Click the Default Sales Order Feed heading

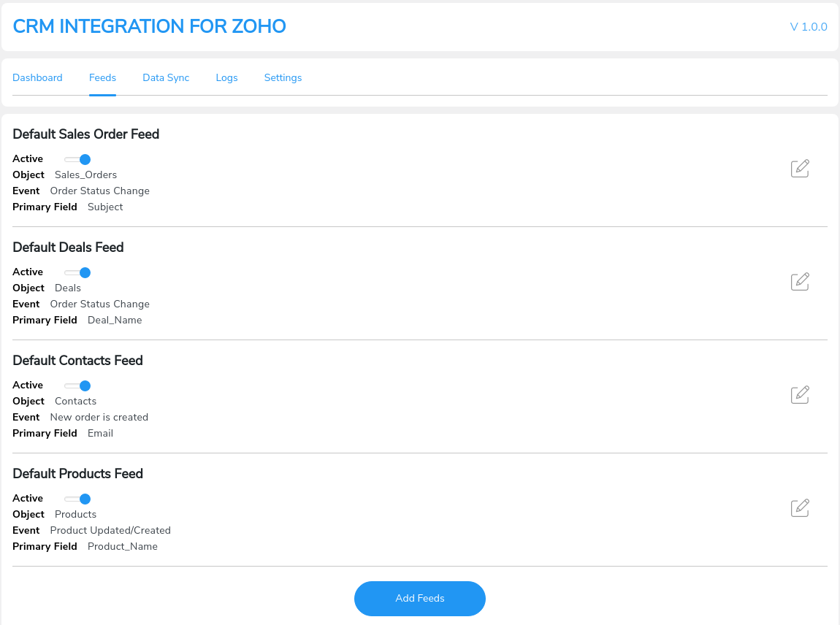click(x=85, y=134)
